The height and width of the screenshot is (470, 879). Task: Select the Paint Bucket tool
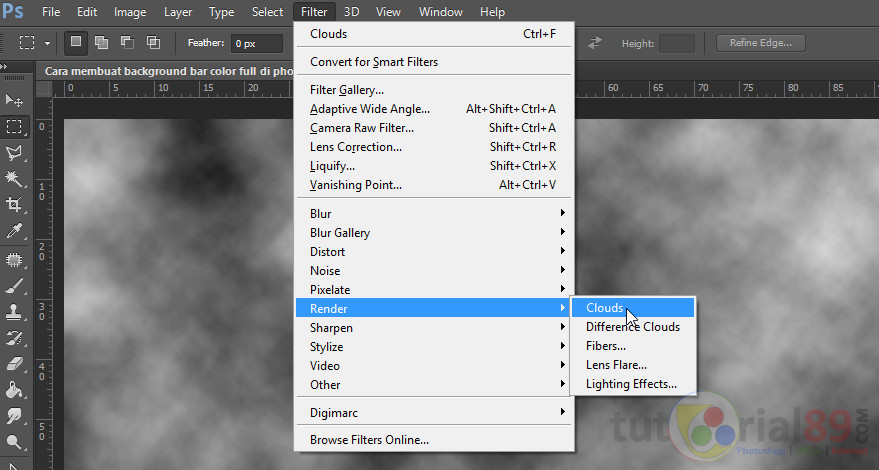click(14, 390)
